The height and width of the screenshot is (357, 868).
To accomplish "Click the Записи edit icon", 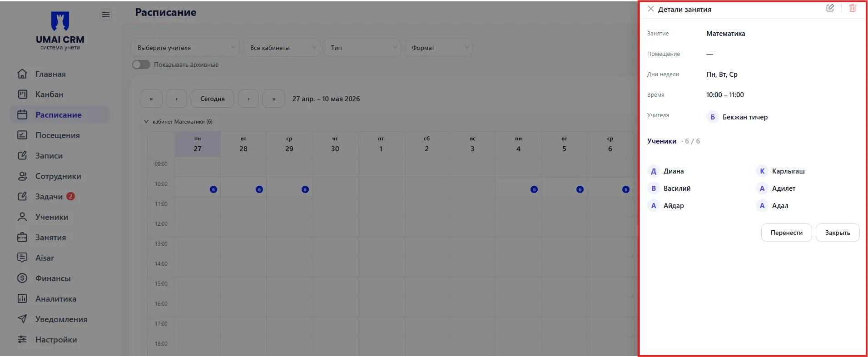I will point(22,155).
